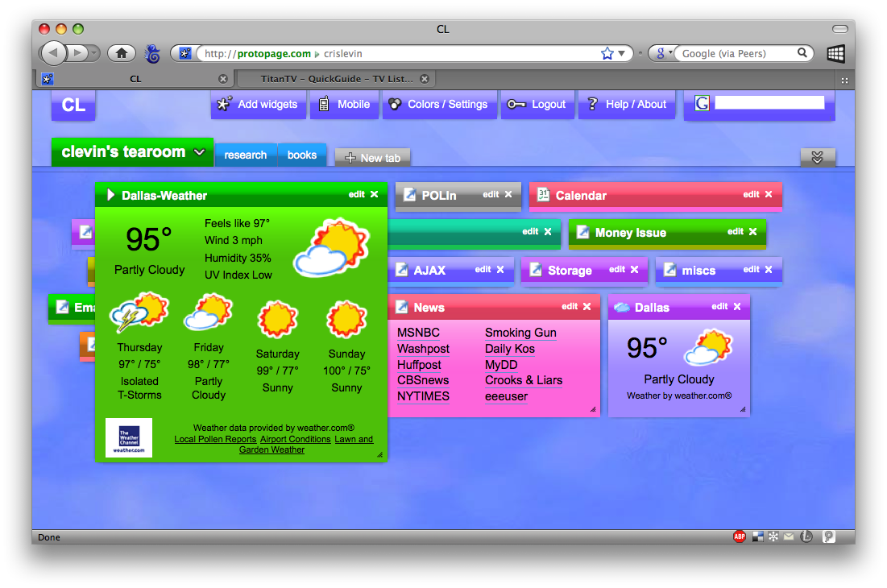The height and width of the screenshot is (588, 887).
Task: Edit the Storage widget
Action: [616, 270]
